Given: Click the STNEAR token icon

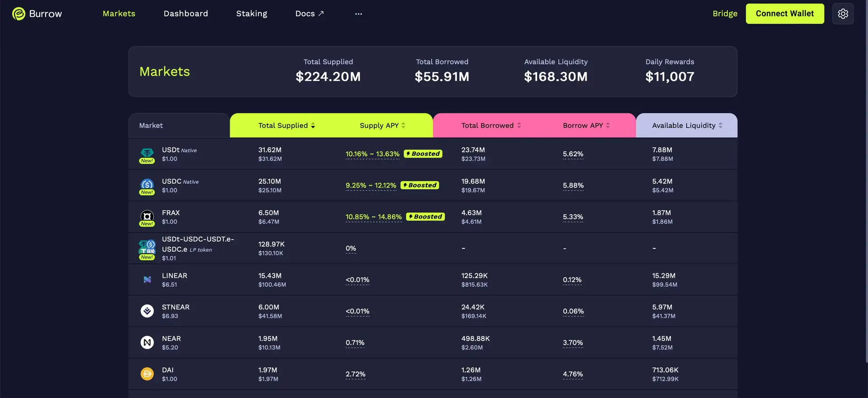Looking at the screenshot, I should tap(147, 311).
